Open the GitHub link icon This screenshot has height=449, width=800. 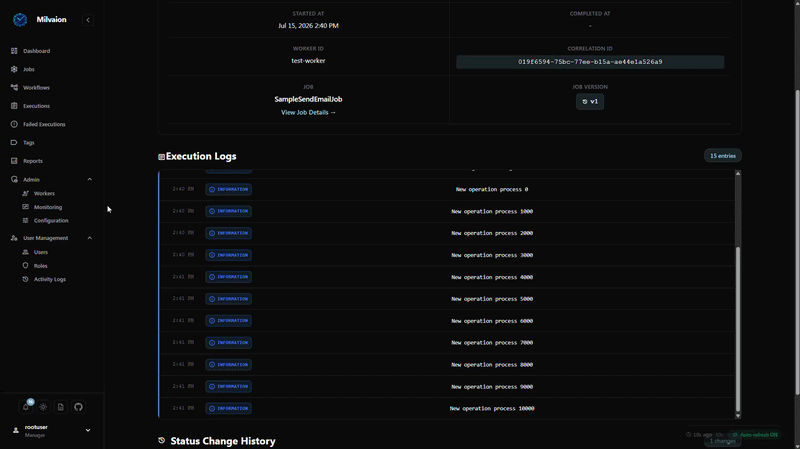click(78, 407)
